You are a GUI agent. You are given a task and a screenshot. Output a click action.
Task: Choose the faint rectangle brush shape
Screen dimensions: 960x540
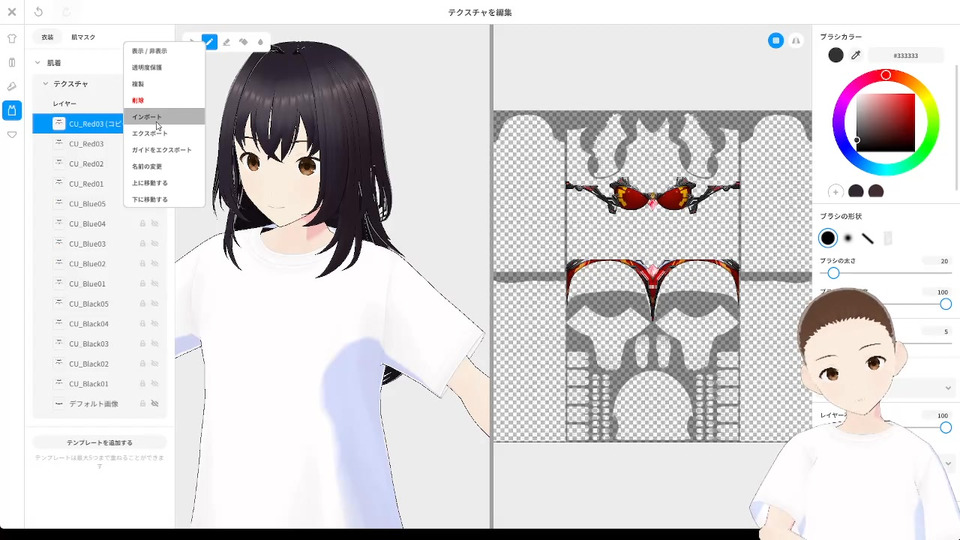tap(888, 238)
